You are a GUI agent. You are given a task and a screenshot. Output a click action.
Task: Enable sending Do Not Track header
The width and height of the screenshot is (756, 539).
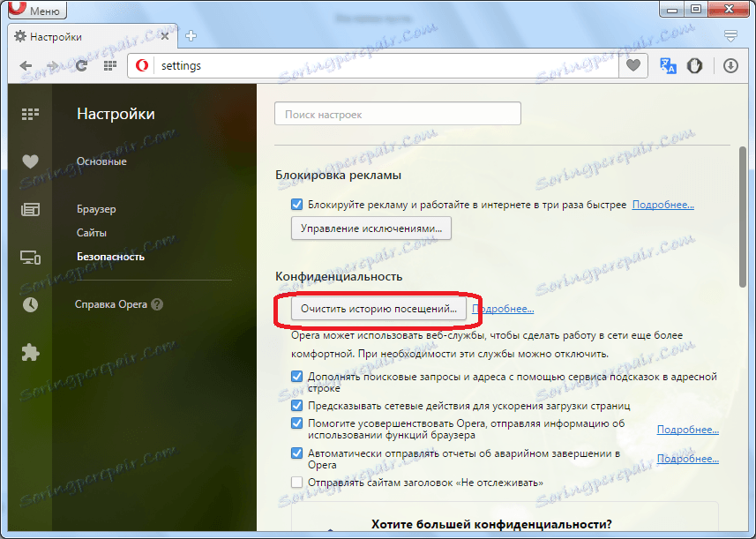297,481
